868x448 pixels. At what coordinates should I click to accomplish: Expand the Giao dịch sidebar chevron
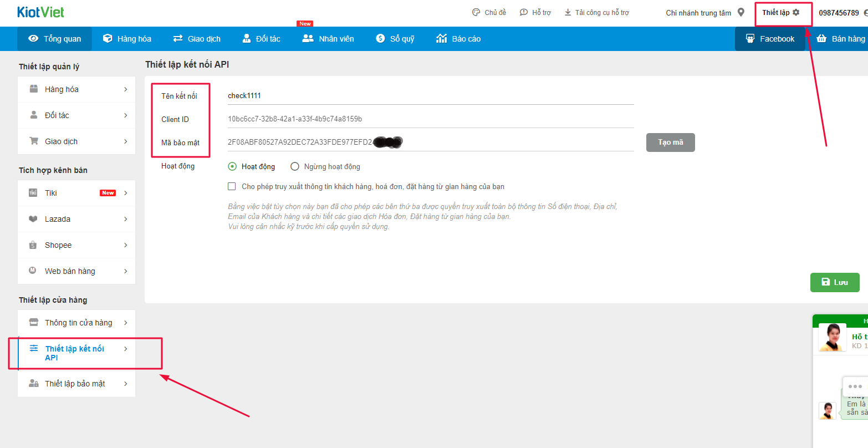[x=126, y=141]
